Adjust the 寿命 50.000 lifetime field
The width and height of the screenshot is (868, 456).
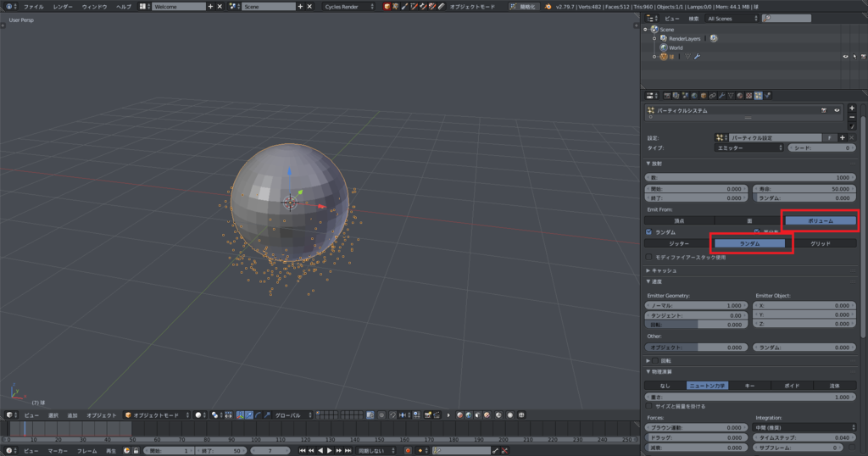click(x=804, y=189)
